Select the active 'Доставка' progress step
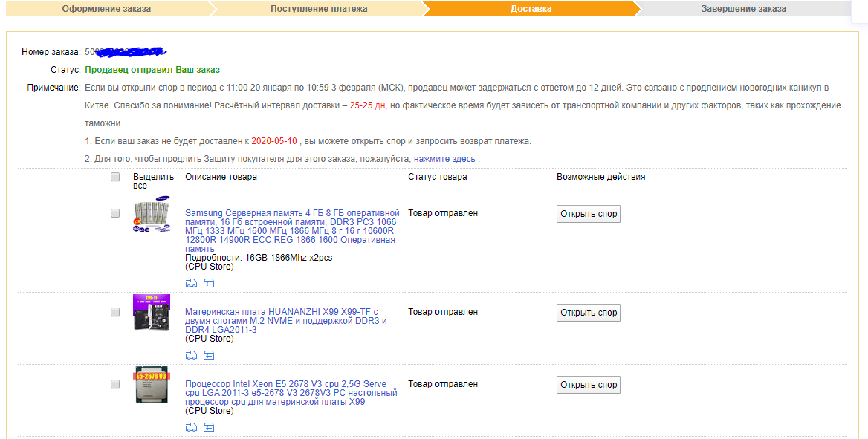868x439 pixels. pos(531,9)
